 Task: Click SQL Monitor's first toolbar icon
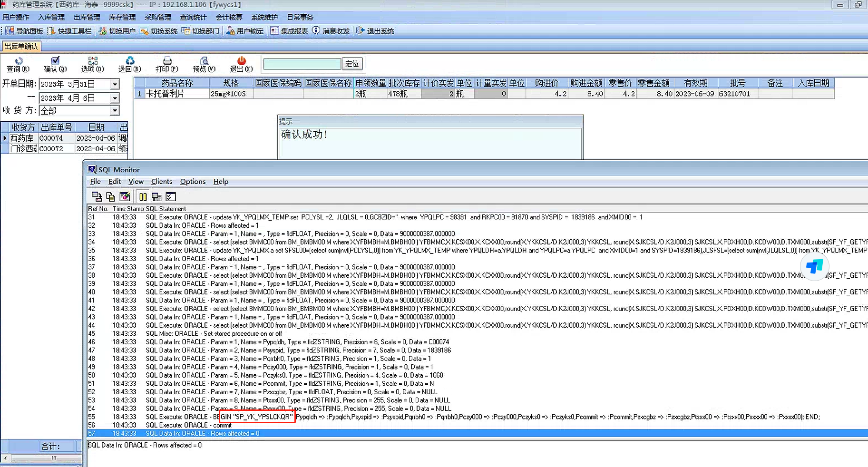click(97, 196)
